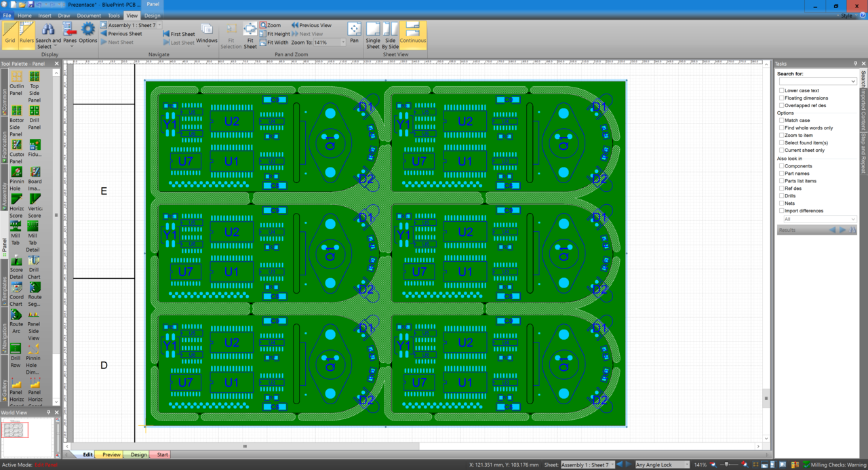This screenshot has width=868, height=470.
Task: Switch to Single Sheet view
Action: [373, 36]
